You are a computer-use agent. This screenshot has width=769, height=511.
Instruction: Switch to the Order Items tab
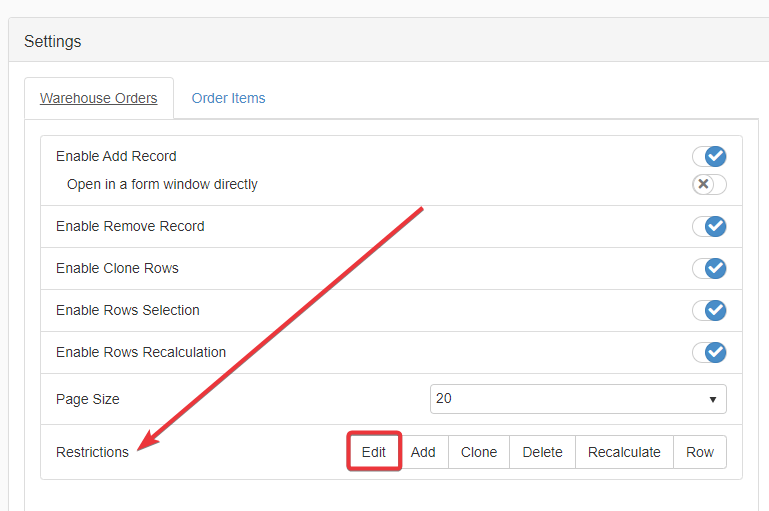tap(228, 98)
